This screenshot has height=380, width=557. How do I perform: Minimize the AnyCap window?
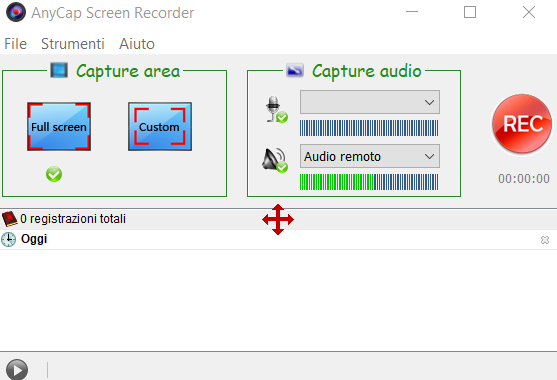coord(412,12)
